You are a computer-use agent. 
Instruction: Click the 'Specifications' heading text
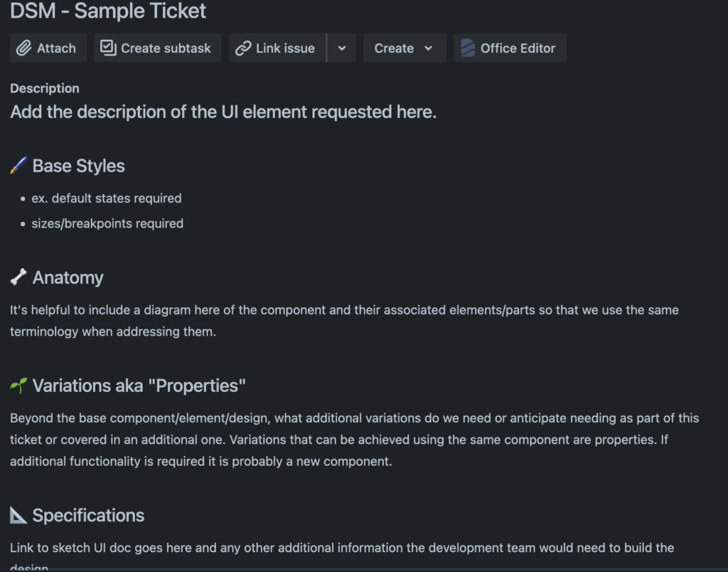pyautogui.click(x=88, y=515)
